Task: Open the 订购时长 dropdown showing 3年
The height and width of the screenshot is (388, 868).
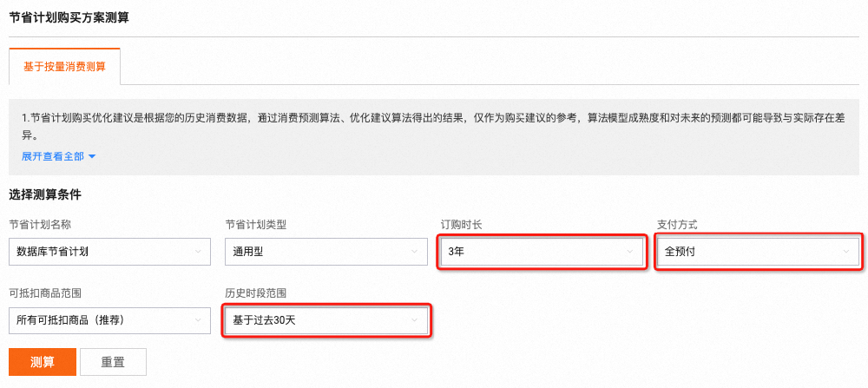Action: pos(531,252)
